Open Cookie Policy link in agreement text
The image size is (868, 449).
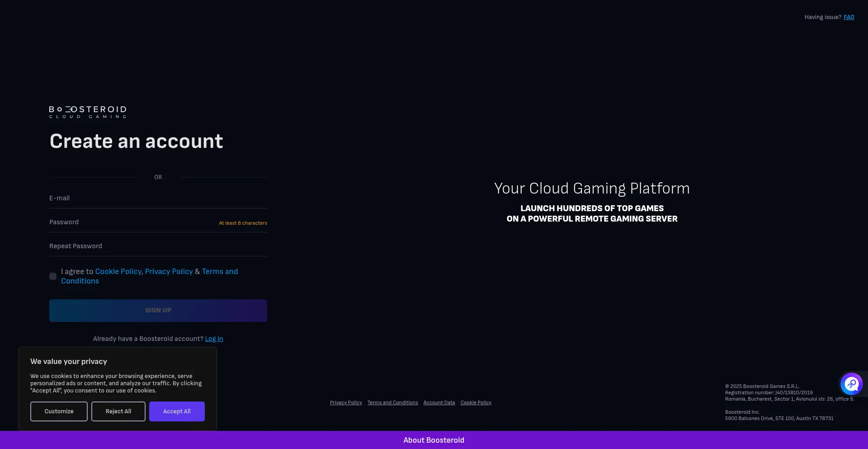point(118,271)
